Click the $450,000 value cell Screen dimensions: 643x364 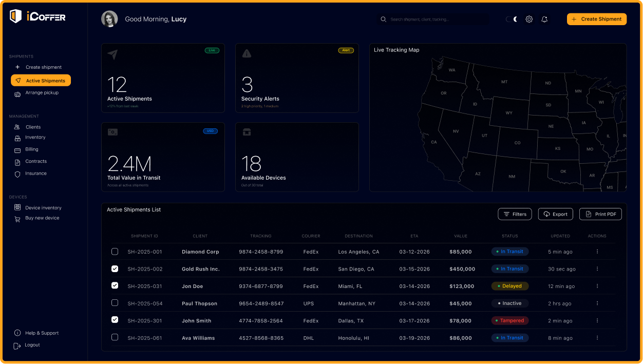coord(462,269)
